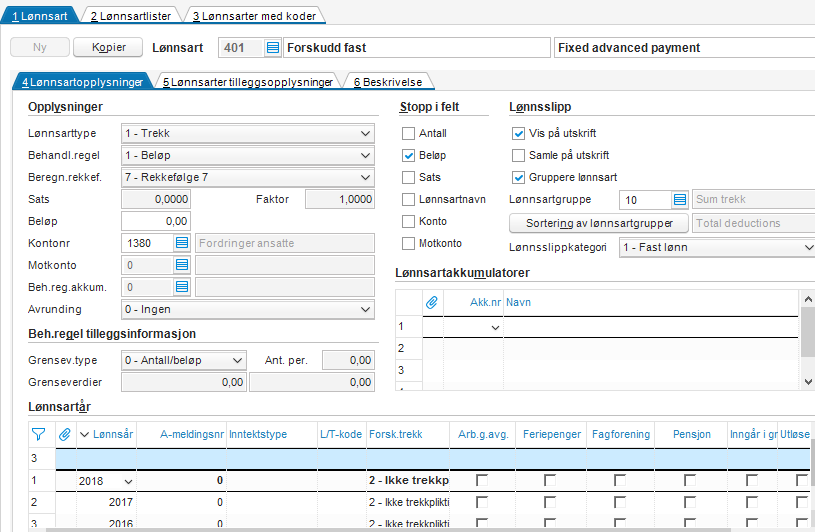Toggle Vis på utskrift checkbox

[x=518, y=134]
